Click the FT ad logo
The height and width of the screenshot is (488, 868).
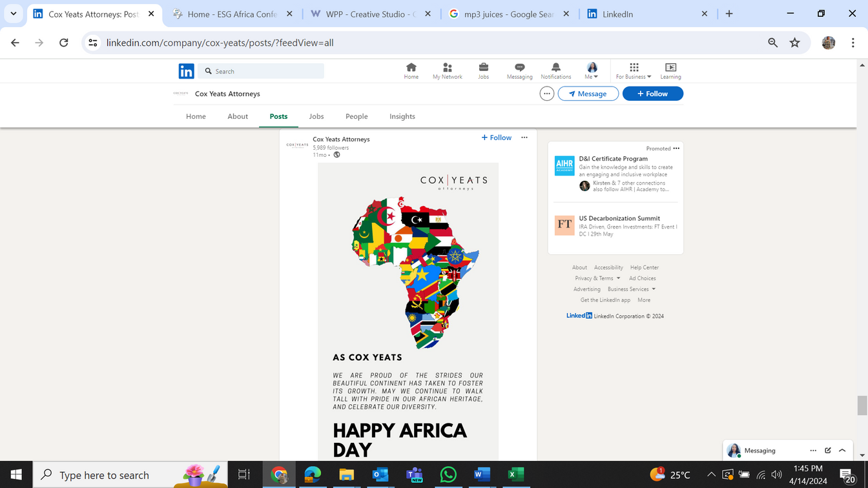point(564,225)
